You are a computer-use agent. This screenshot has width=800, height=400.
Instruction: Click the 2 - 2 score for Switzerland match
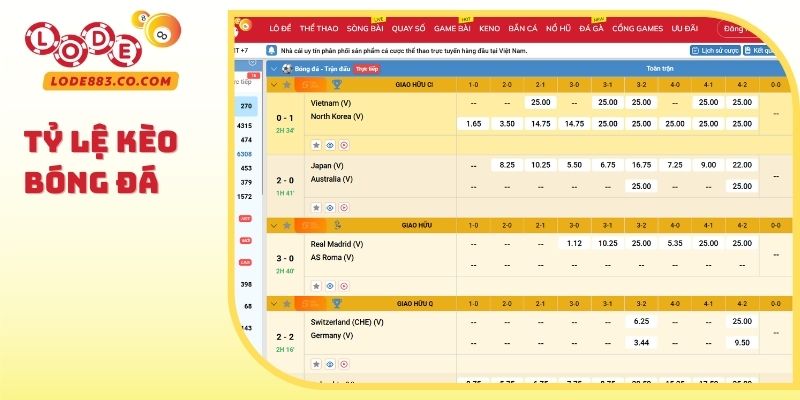pyautogui.click(x=285, y=337)
